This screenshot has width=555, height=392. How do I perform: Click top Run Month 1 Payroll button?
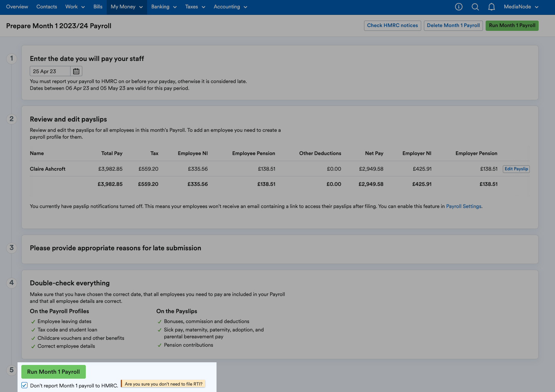(512, 26)
